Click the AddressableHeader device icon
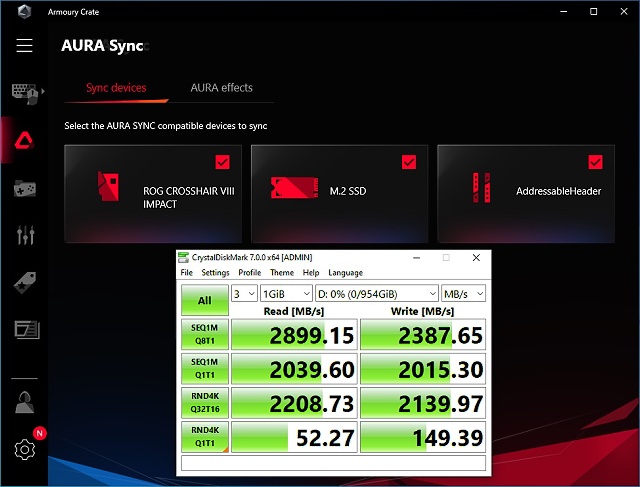Viewport: 640px width, 487px height. pos(481,187)
